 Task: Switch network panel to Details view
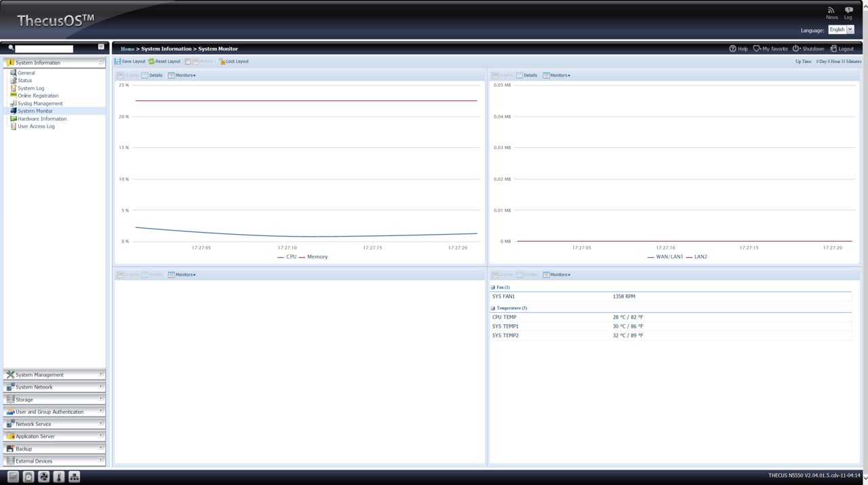click(x=526, y=75)
